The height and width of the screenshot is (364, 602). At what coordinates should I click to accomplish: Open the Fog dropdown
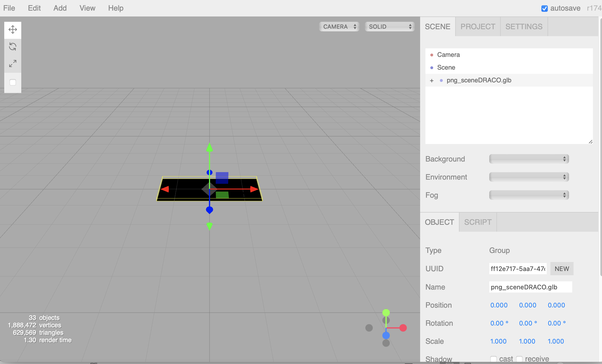click(x=529, y=195)
